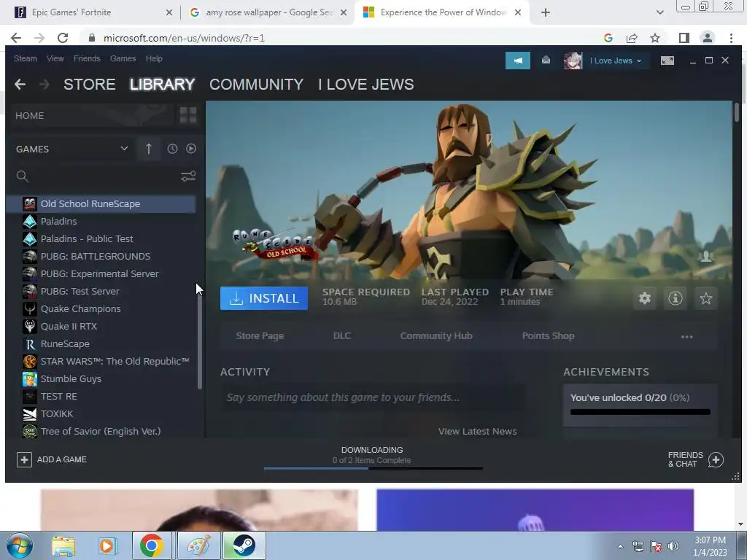
Task: Click the blue INSTALL button
Action: (x=264, y=298)
